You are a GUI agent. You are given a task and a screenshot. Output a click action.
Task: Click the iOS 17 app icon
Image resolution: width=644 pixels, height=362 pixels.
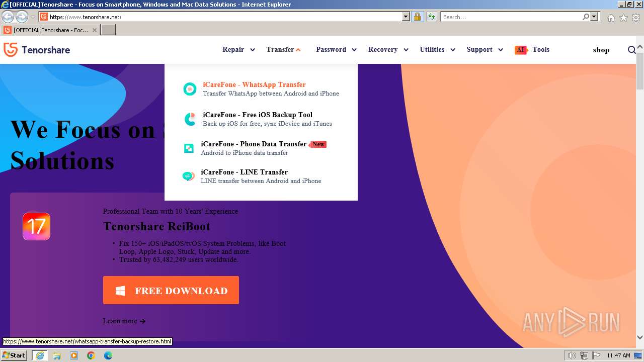[36, 226]
